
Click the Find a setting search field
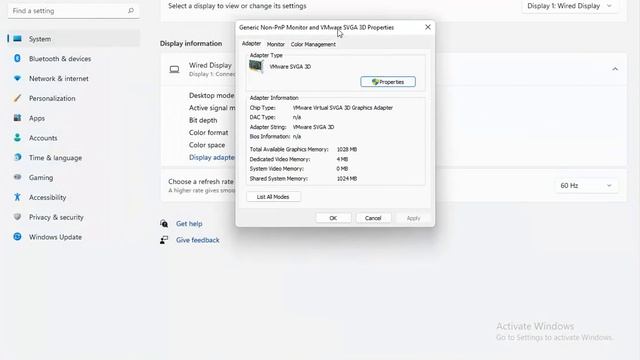point(73,11)
